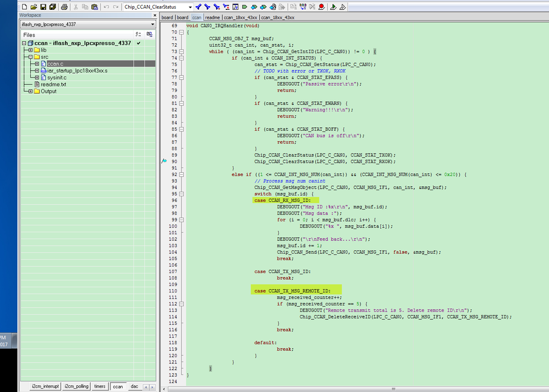Open the Chip_CCAN_ClearStatus search dropdown
The image size is (549, 392).
tap(190, 7)
